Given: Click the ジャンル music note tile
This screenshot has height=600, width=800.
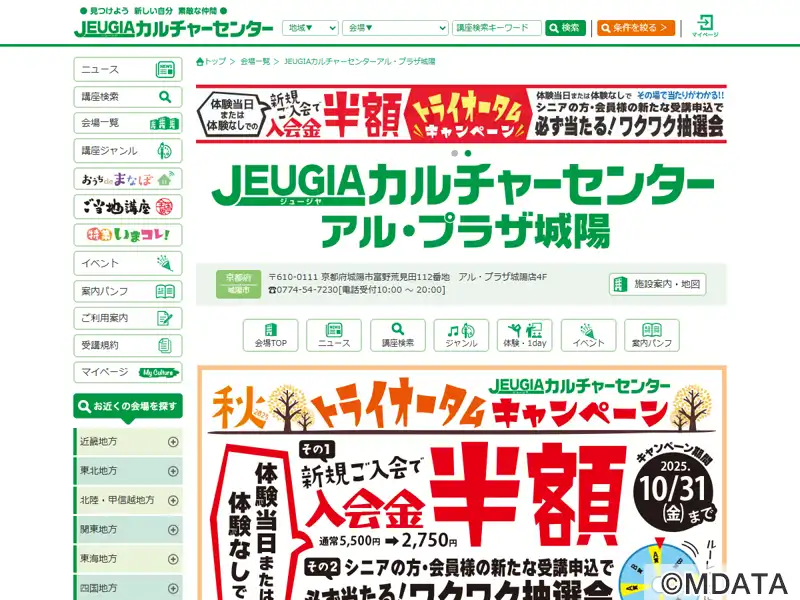Looking at the screenshot, I should 461,335.
